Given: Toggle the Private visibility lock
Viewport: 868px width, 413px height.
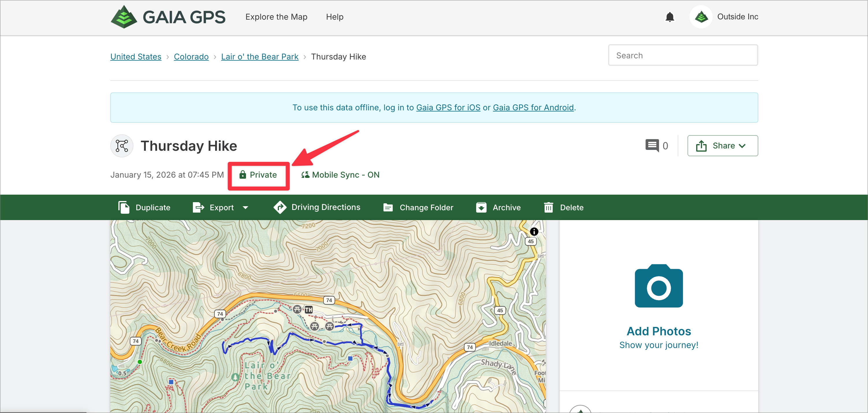Looking at the screenshot, I should click(x=258, y=175).
